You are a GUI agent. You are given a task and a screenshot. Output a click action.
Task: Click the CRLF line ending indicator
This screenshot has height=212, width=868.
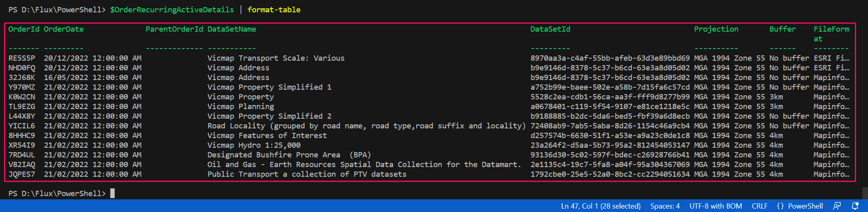click(x=759, y=206)
